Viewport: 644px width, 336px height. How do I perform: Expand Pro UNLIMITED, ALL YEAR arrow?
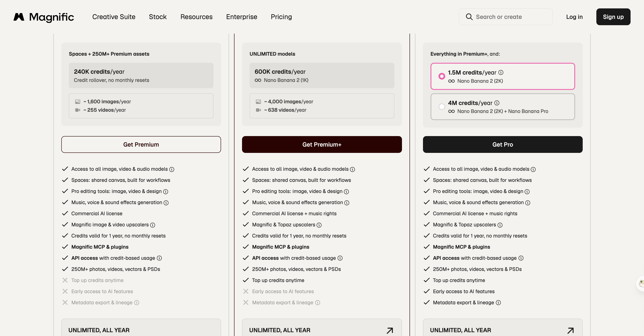tap(571, 331)
